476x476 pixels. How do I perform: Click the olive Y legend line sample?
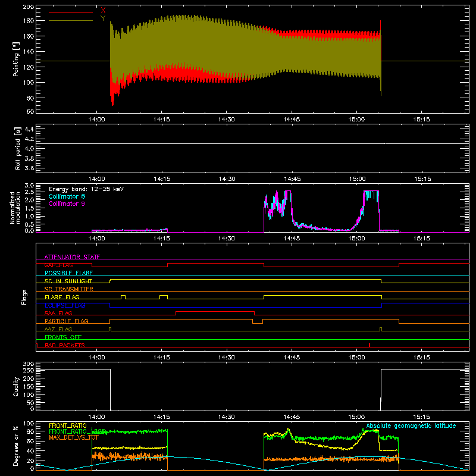(71, 21)
